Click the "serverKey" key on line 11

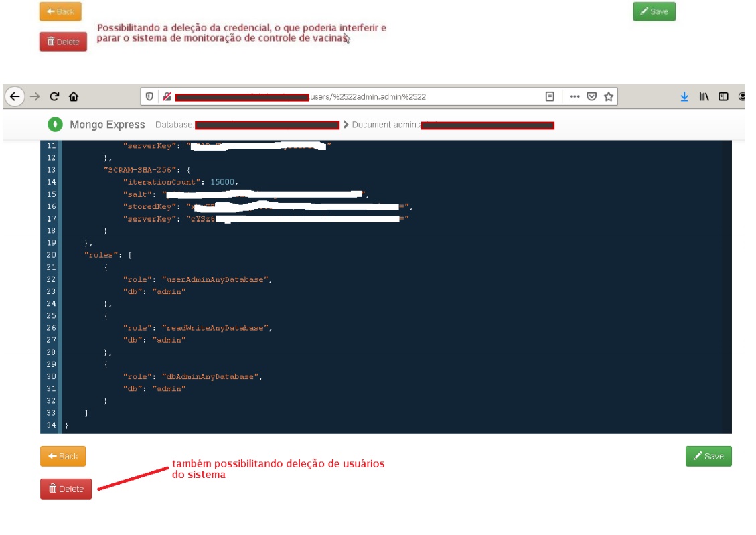click(151, 145)
